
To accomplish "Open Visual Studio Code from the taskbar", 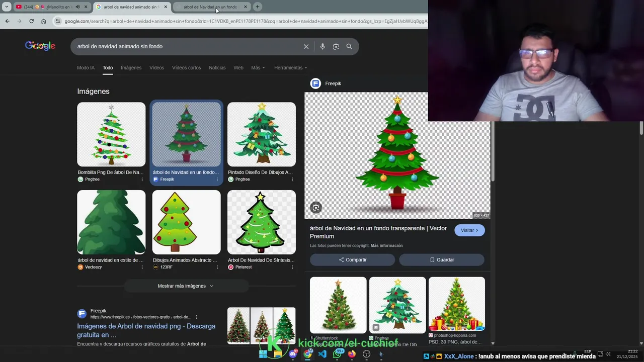I will click(323, 354).
